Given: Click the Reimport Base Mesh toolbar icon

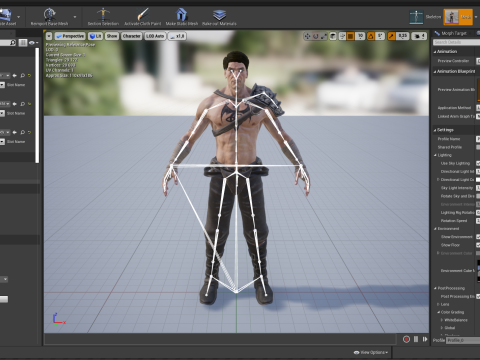Looking at the screenshot, I should tap(49, 14).
